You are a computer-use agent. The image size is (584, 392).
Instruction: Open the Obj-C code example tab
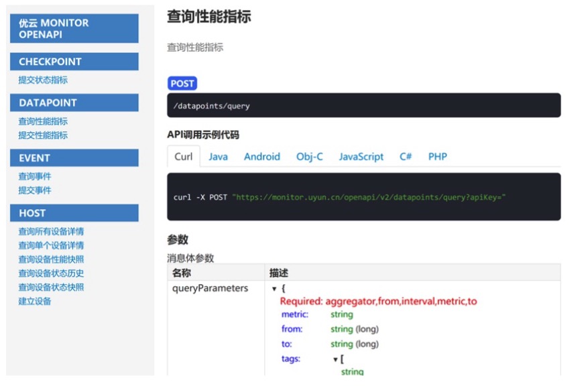coord(309,157)
